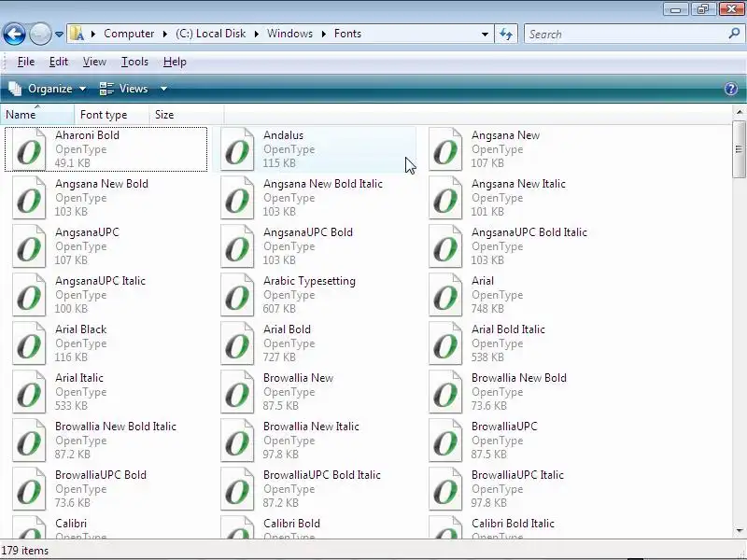Click the Views toolbar button
This screenshot has width=747, height=560.
(124, 89)
